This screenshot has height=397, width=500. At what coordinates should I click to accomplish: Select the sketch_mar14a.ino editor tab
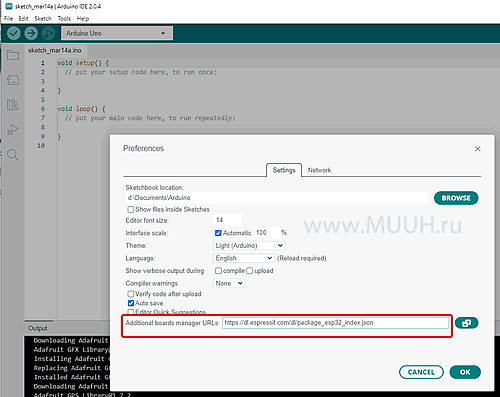(55, 50)
